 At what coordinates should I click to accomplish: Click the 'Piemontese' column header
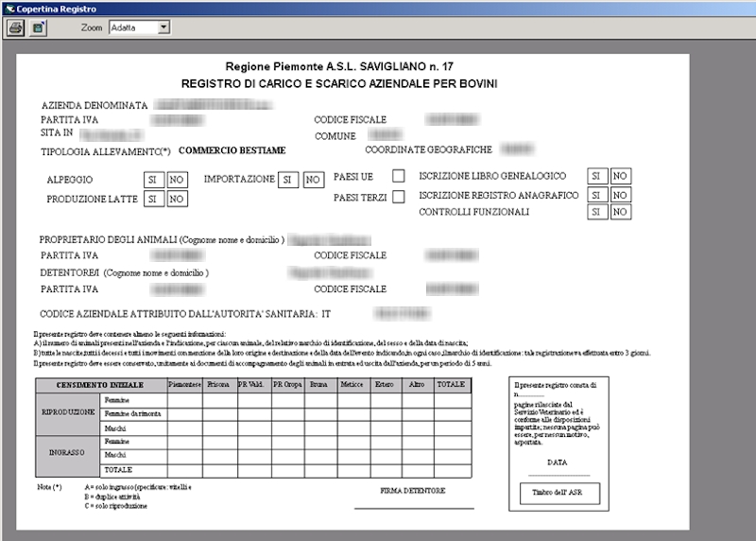[184, 384]
